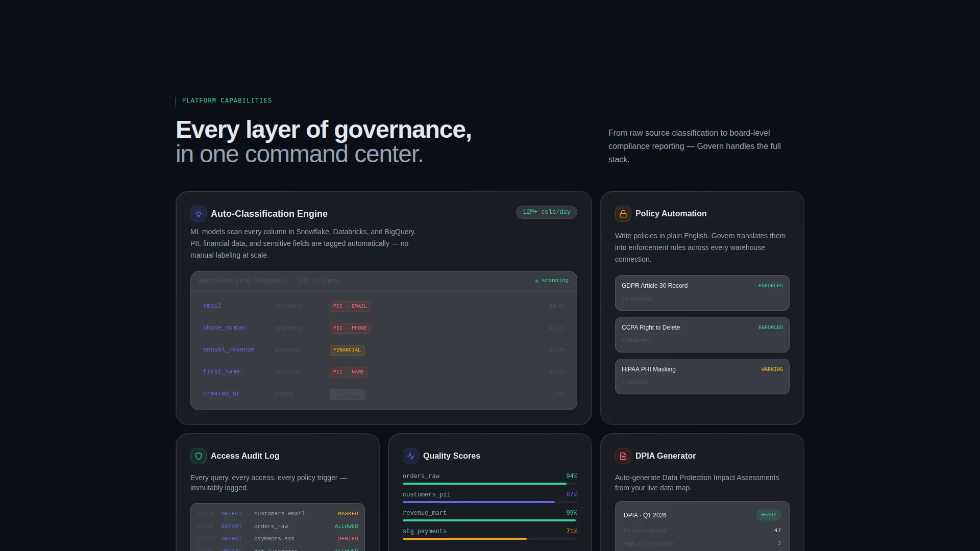This screenshot has width=980, height=551.
Task: Click the Policy Automation title
Action: (671, 214)
